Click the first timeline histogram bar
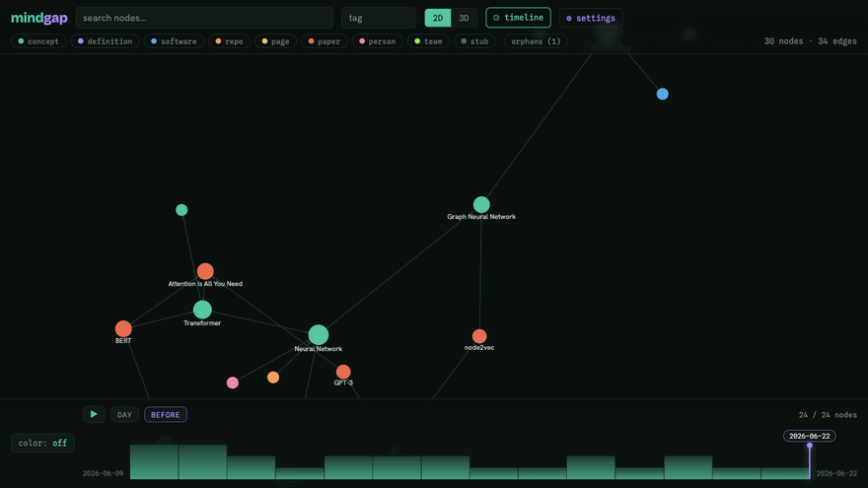Screen dimensions: 868x488 tap(154, 462)
